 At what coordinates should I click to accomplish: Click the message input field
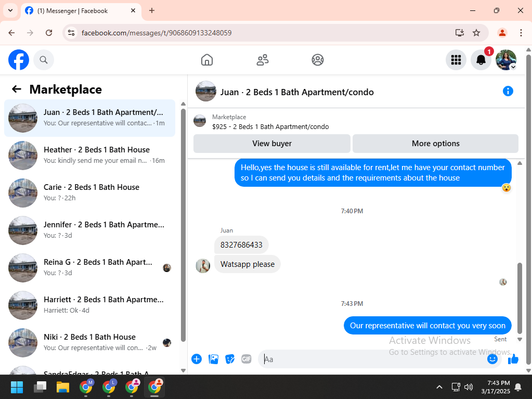[373, 359]
